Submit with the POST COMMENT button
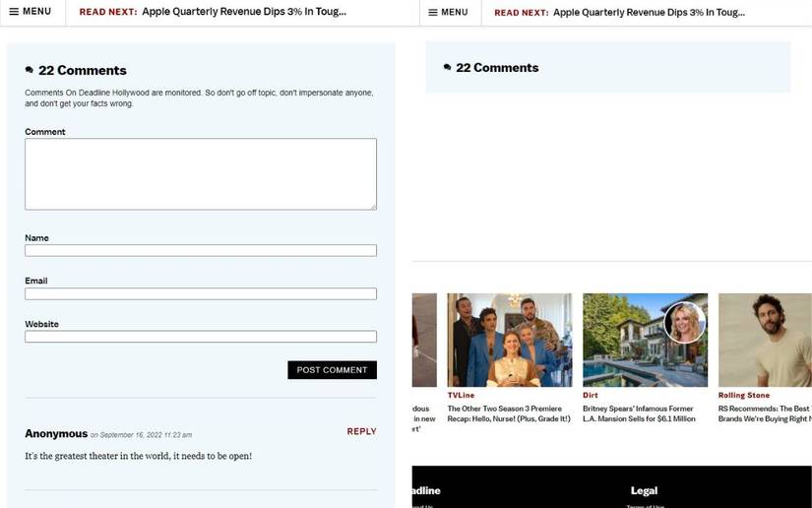The width and height of the screenshot is (812, 508). (332, 370)
